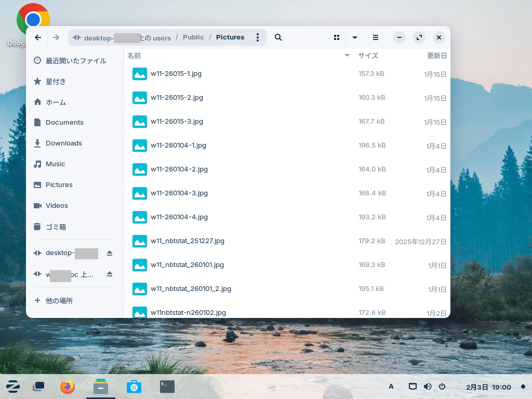Click Other Locations in sidebar
The height and width of the screenshot is (399, 532).
(59, 301)
